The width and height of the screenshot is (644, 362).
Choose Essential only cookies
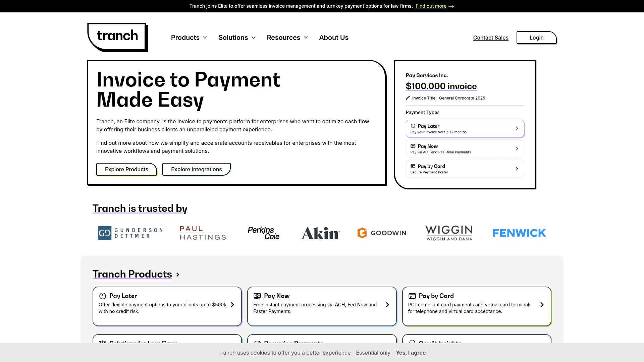(x=373, y=353)
